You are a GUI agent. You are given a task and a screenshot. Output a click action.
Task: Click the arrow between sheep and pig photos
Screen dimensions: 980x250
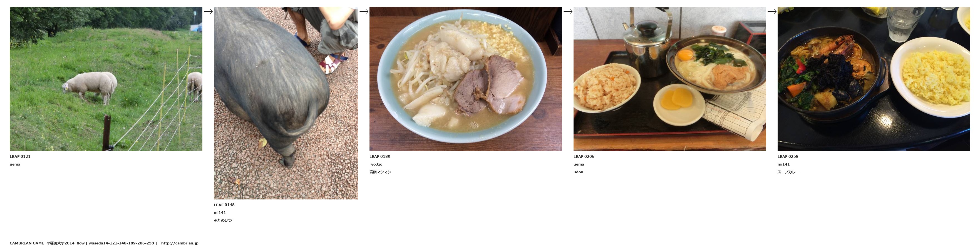208,11
